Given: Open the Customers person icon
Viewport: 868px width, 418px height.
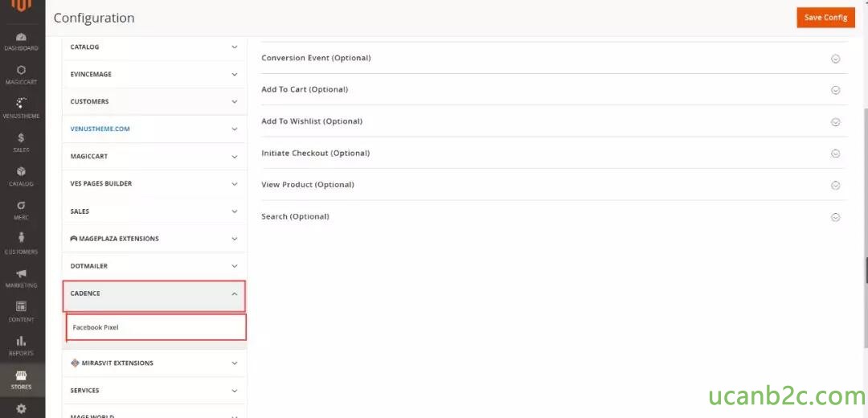Looking at the screenshot, I should (x=22, y=239).
